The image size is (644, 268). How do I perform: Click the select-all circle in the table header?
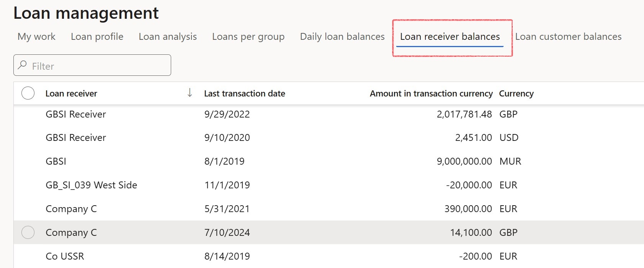pyautogui.click(x=28, y=93)
